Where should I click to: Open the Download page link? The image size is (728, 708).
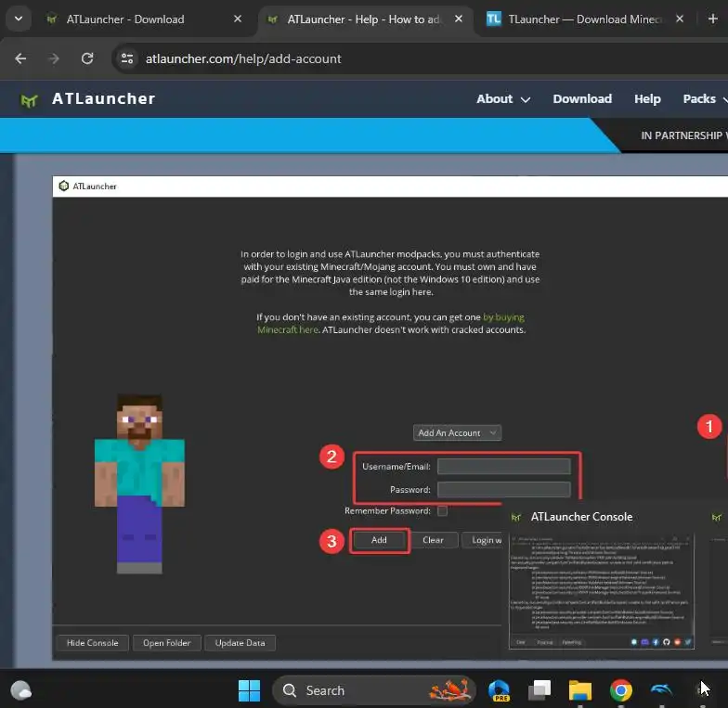point(582,98)
